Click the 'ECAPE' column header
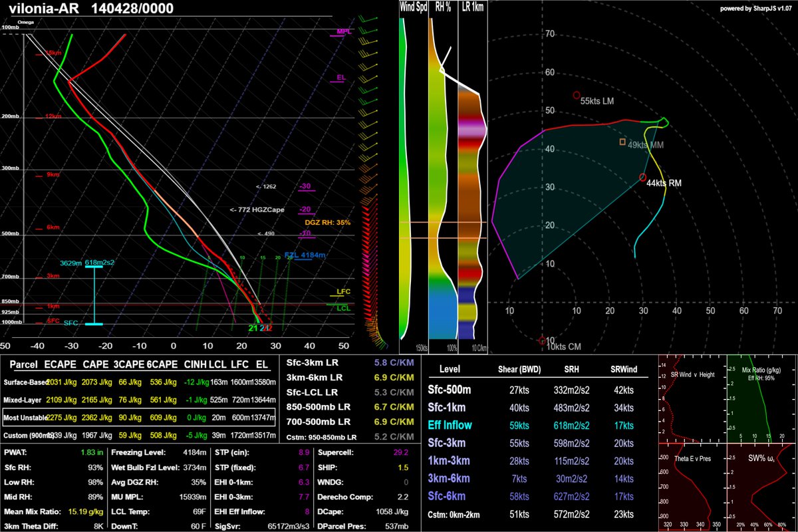 (59, 364)
